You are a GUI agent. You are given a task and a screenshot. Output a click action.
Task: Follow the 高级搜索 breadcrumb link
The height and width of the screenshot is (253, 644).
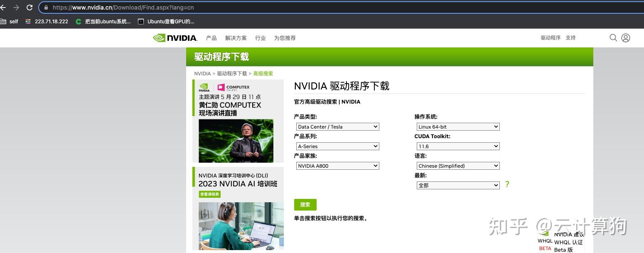point(263,73)
